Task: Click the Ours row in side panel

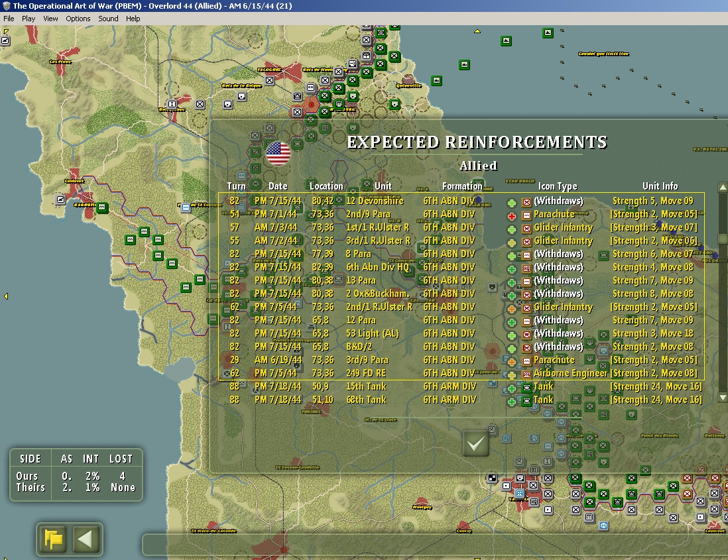Action: coord(76,476)
